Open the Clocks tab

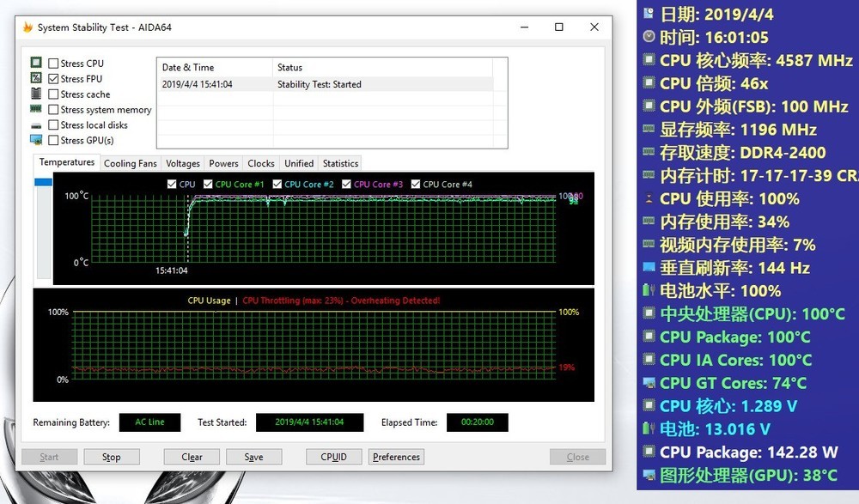point(261,163)
